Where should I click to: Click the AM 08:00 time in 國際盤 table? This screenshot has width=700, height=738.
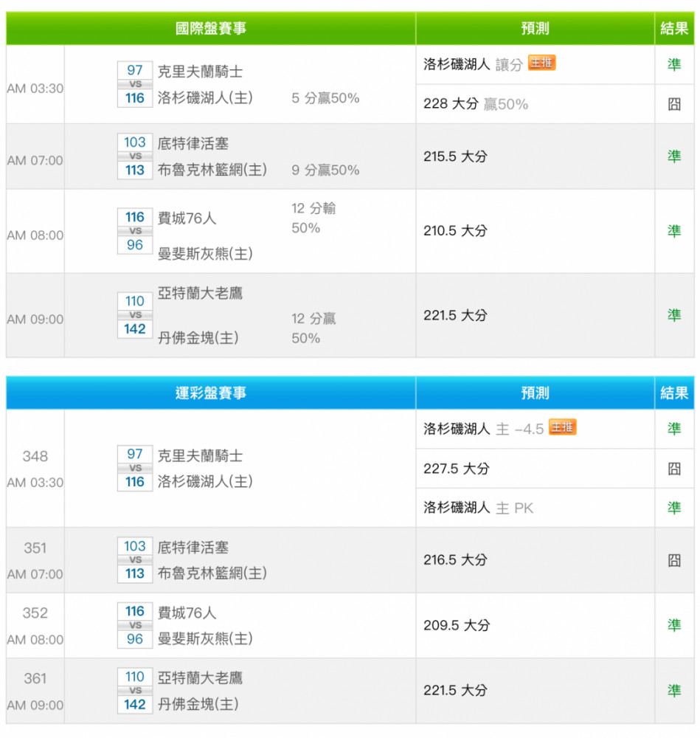[35, 235]
